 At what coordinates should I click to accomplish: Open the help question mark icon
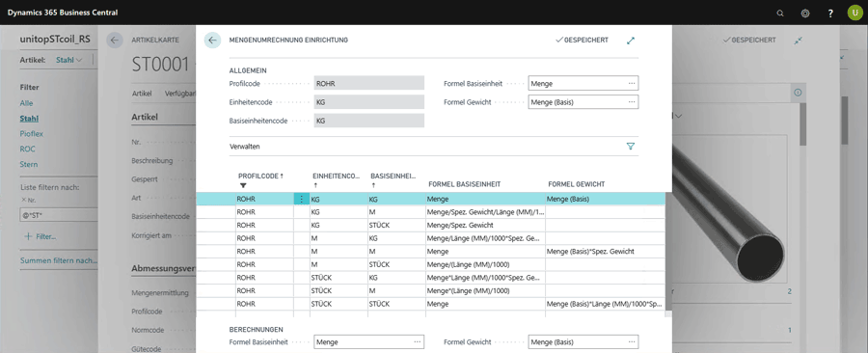coord(830,14)
